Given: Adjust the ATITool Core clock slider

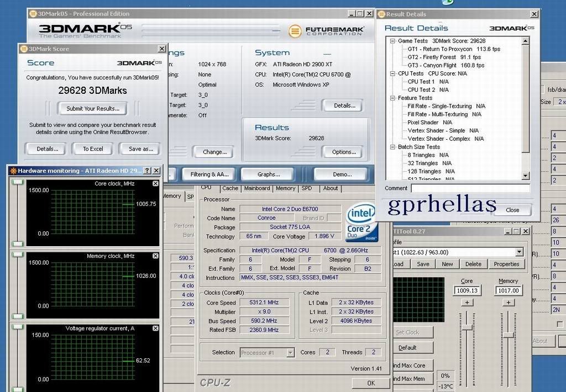Looking at the screenshot, I should [x=467, y=327].
